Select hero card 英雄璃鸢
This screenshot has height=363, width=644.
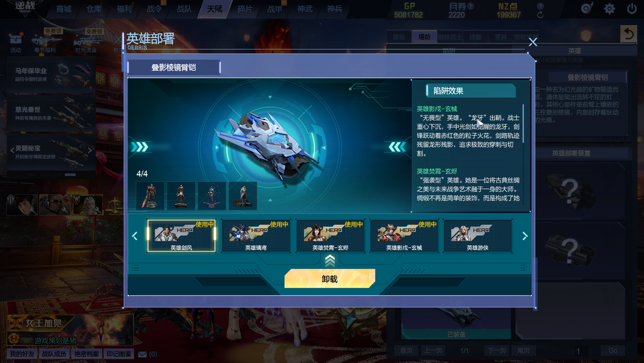coord(255,236)
